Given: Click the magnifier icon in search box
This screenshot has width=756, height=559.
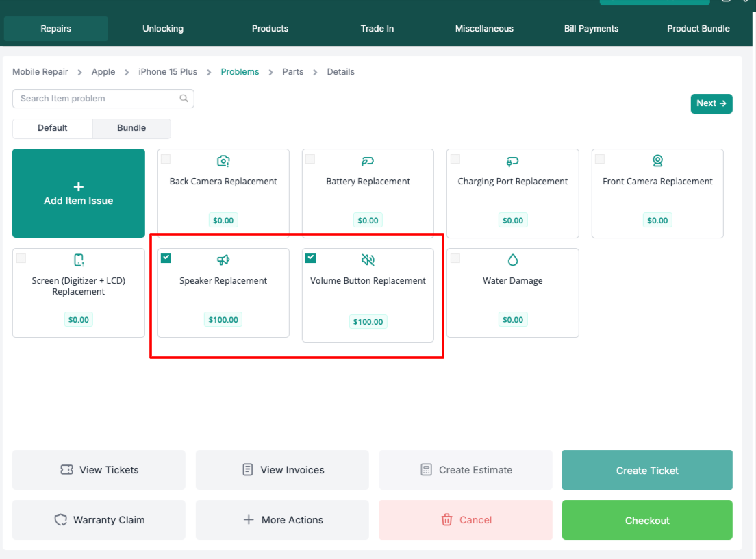Looking at the screenshot, I should point(184,99).
